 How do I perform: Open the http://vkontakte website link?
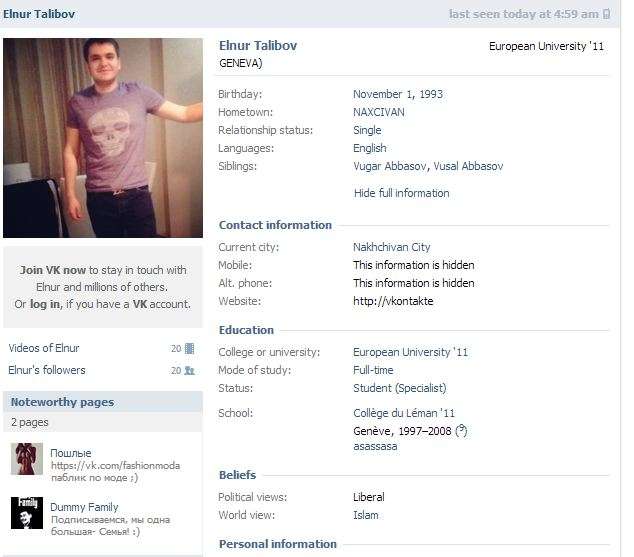click(x=393, y=301)
